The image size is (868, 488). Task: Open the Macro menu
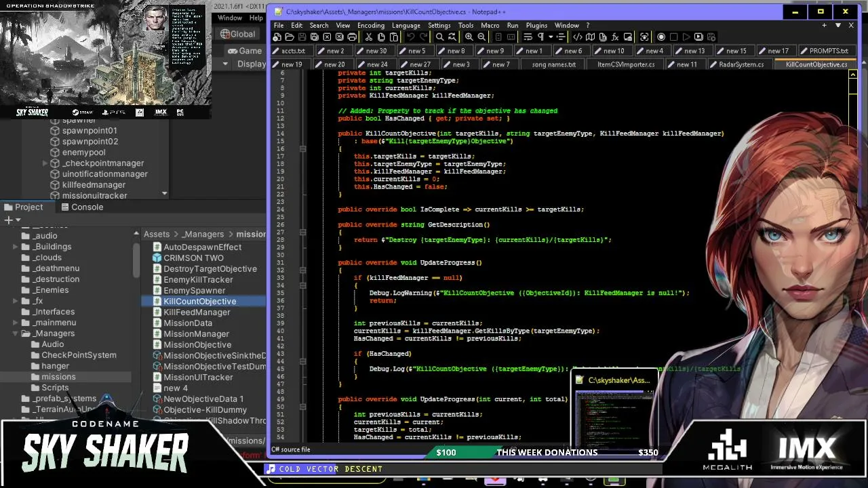490,26
